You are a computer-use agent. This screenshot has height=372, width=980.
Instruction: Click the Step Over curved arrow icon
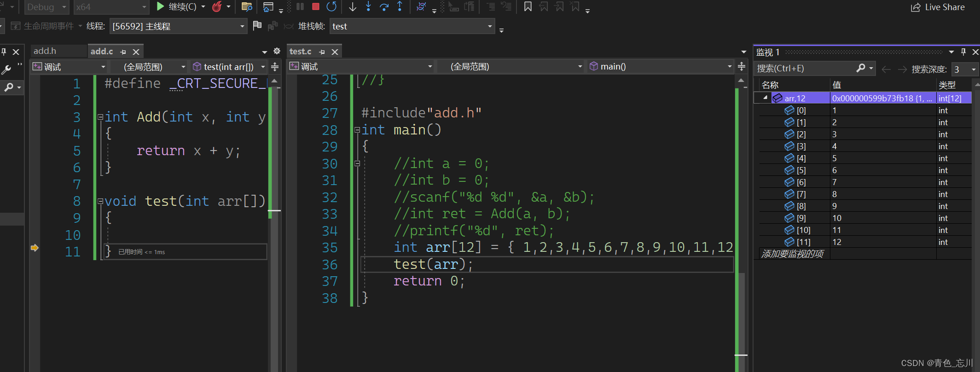384,7
